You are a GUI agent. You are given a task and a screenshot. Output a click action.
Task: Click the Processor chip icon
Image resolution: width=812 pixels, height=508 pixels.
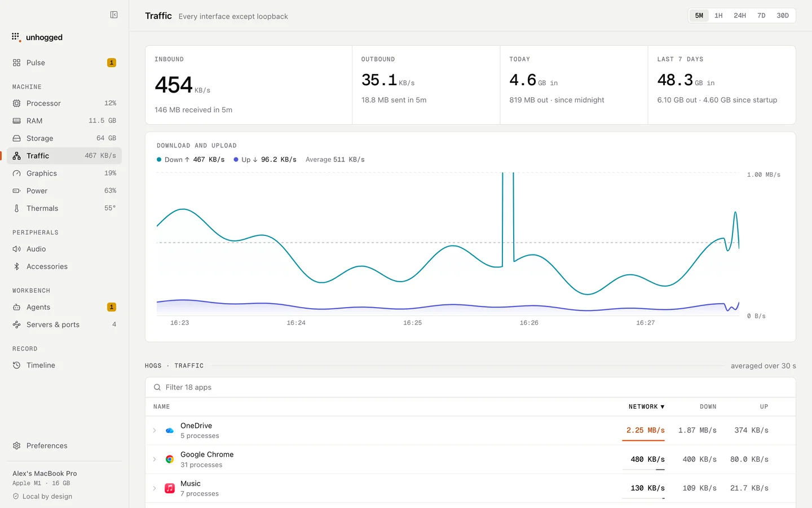click(x=16, y=103)
